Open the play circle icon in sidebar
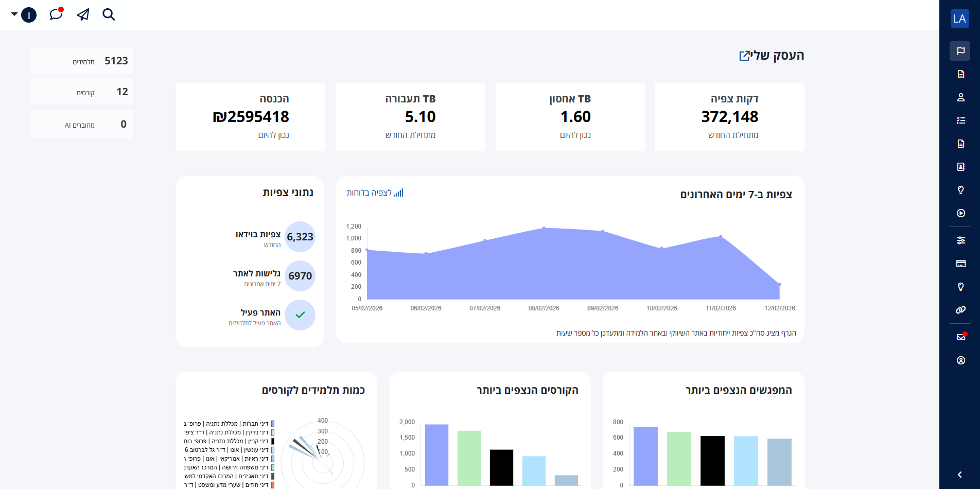The image size is (980, 489). [x=960, y=213]
